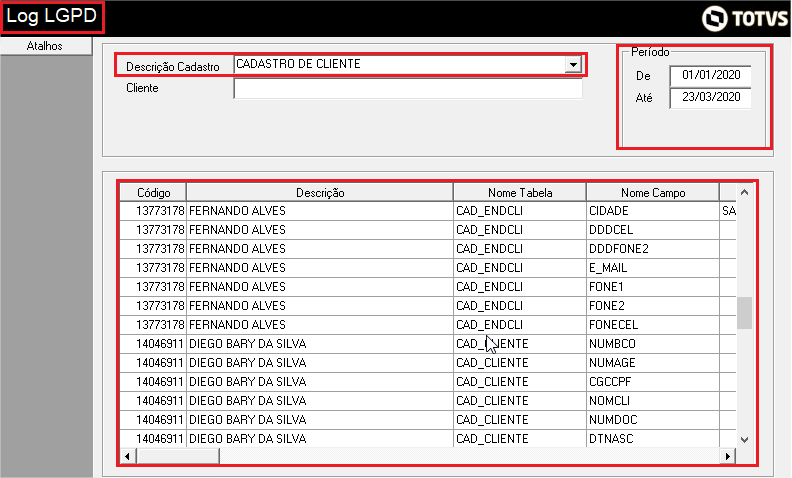
Task: Click the Nome Campo column header
Action: click(x=653, y=193)
